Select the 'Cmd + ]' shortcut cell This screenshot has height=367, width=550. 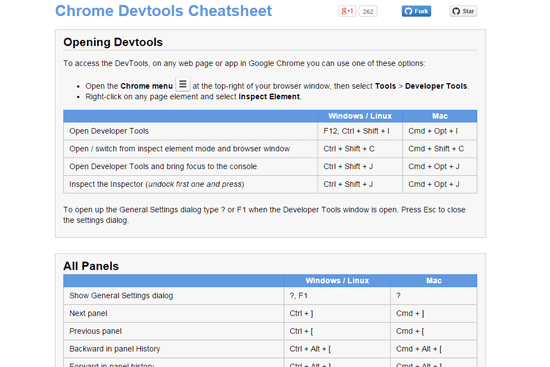[434, 313]
